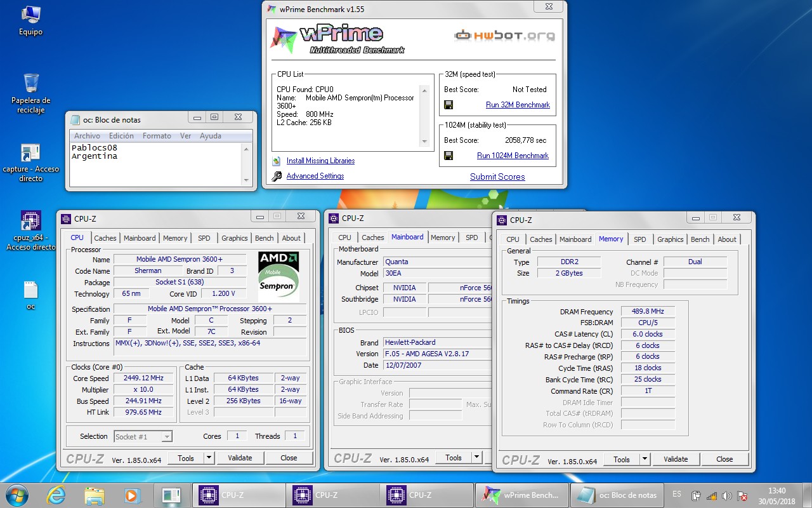The width and height of the screenshot is (812, 508).
Task: Click the Advanced Settings wrench icon
Action: click(277, 177)
